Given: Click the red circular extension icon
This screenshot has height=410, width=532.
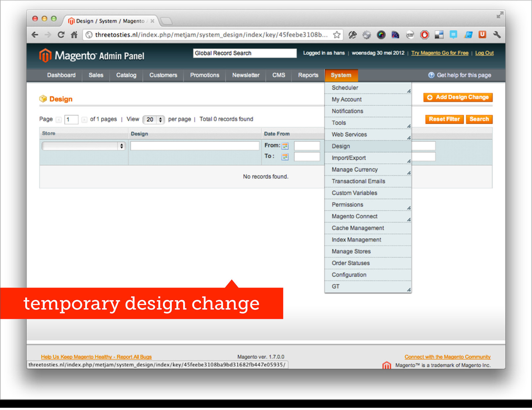Looking at the screenshot, I should 425,35.
